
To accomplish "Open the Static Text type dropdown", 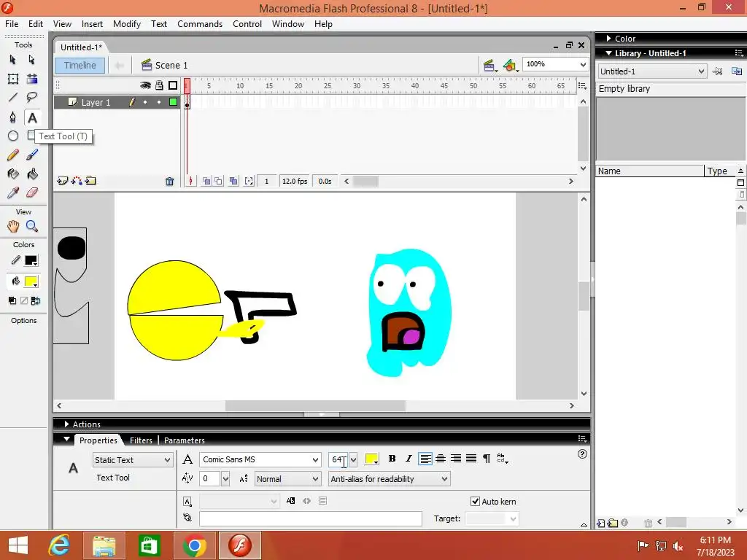I will pos(167,460).
